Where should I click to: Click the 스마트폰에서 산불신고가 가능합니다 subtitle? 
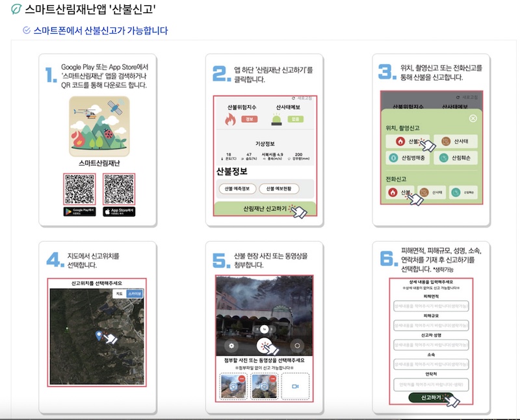click(101, 31)
